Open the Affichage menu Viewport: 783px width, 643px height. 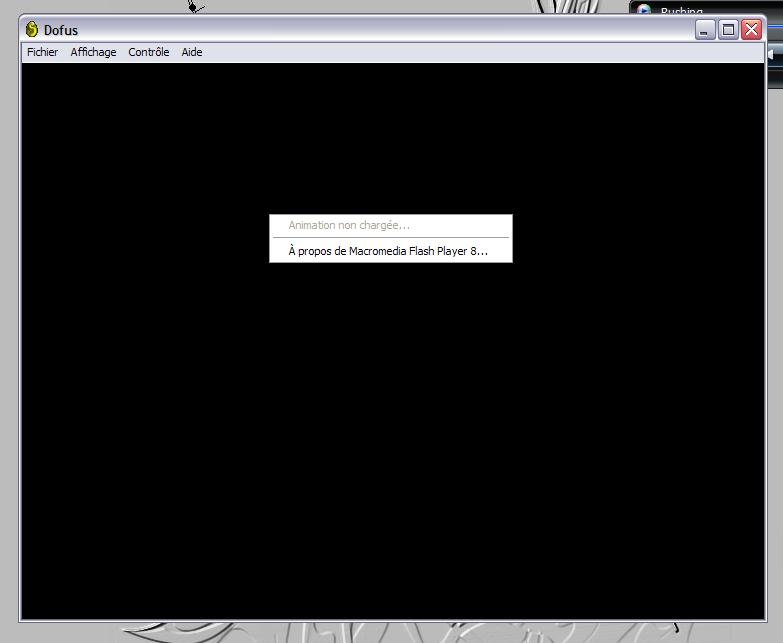point(93,52)
